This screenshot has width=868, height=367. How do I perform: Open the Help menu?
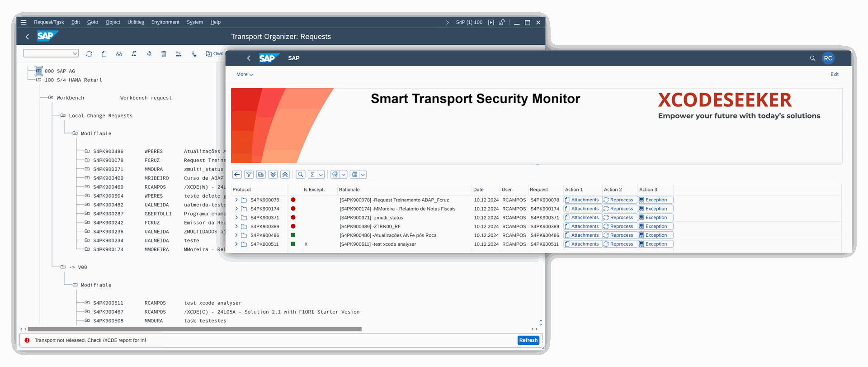215,22
